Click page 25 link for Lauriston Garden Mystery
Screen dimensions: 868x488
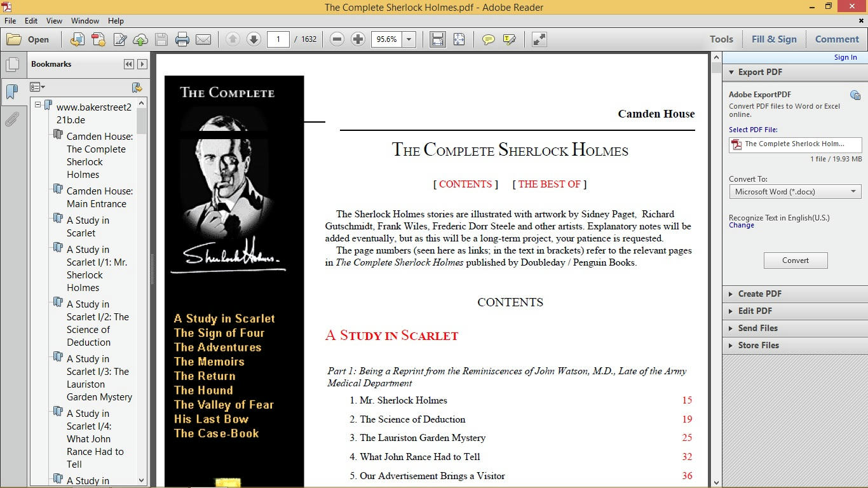click(687, 438)
